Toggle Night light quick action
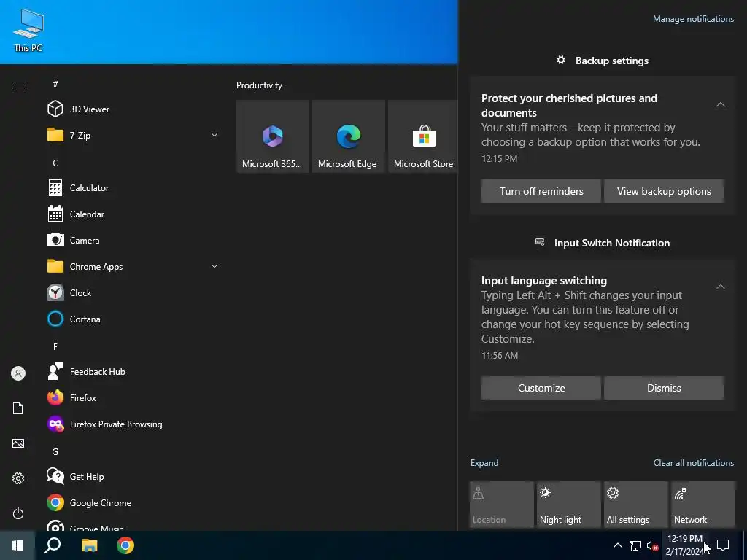Viewport: 747px width, 560px height. click(569, 505)
